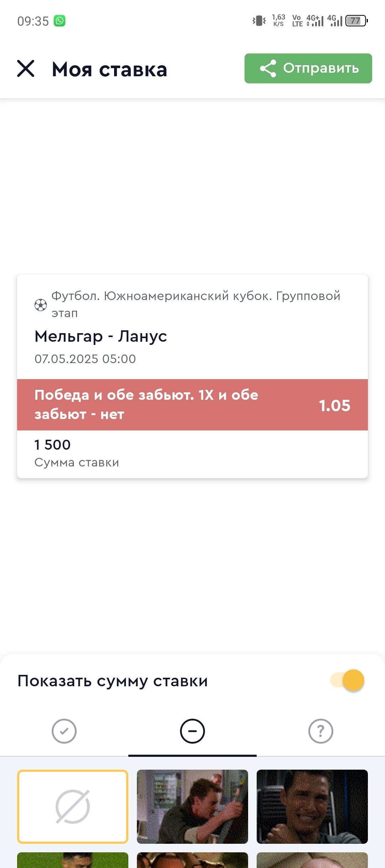
Task: Select the no-image empty option
Action: 73,807
